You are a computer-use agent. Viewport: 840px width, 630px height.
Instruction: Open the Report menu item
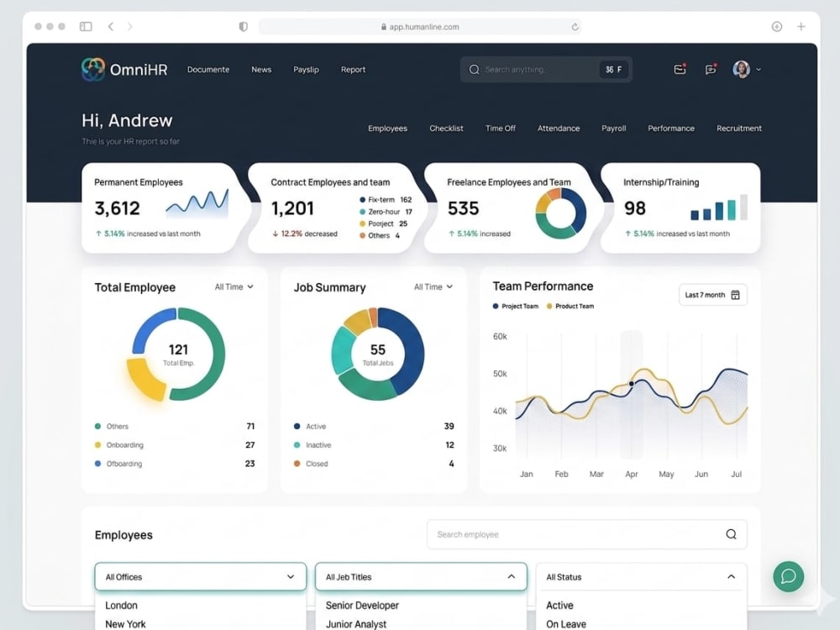pyautogui.click(x=353, y=70)
